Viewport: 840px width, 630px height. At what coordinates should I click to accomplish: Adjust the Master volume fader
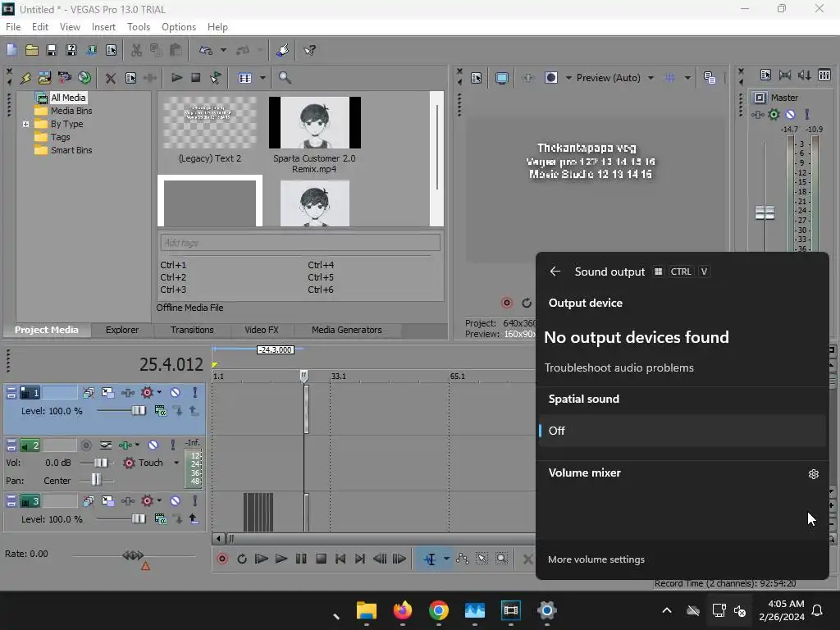pyautogui.click(x=765, y=212)
